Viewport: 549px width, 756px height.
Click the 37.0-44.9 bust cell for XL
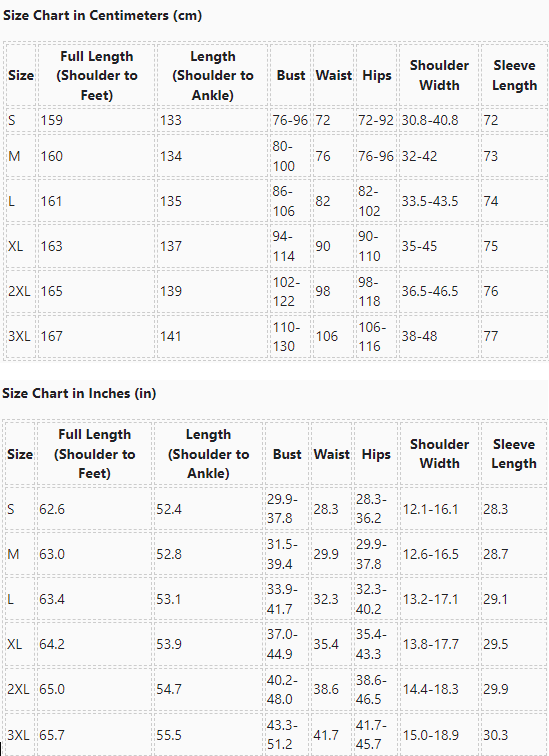coord(282,644)
